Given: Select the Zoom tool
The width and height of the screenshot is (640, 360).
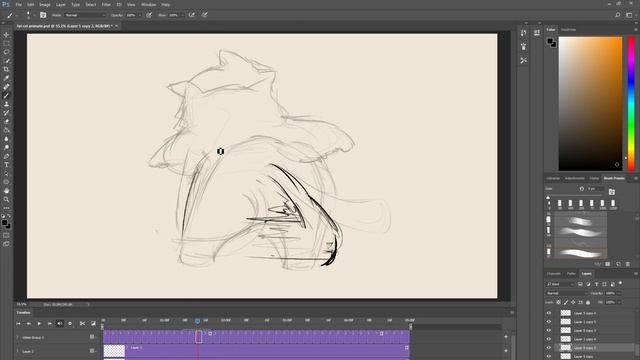Looking at the screenshot, I should coord(6,200).
